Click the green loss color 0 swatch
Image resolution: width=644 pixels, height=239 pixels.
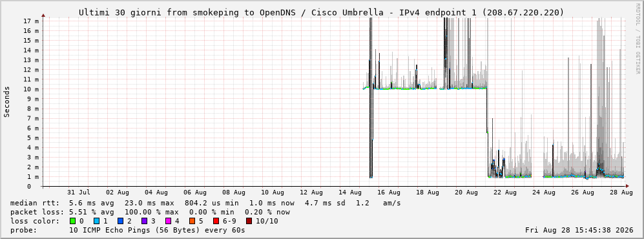73,221
